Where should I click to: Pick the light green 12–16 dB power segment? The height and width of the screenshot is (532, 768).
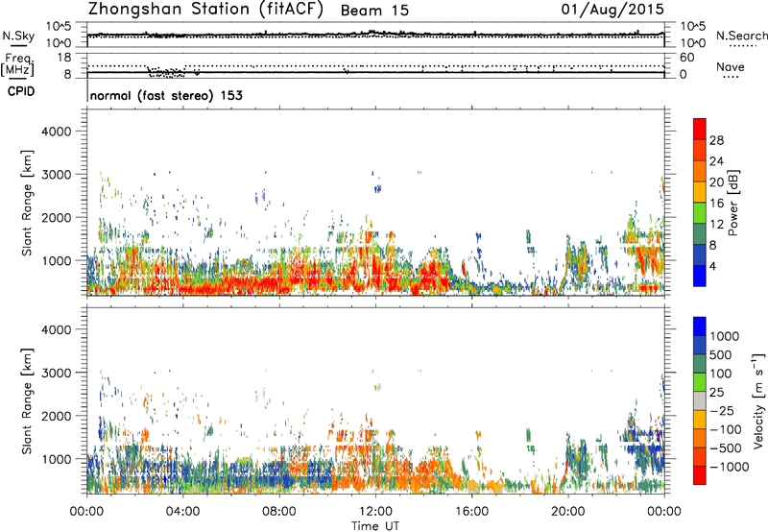tap(700, 213)
